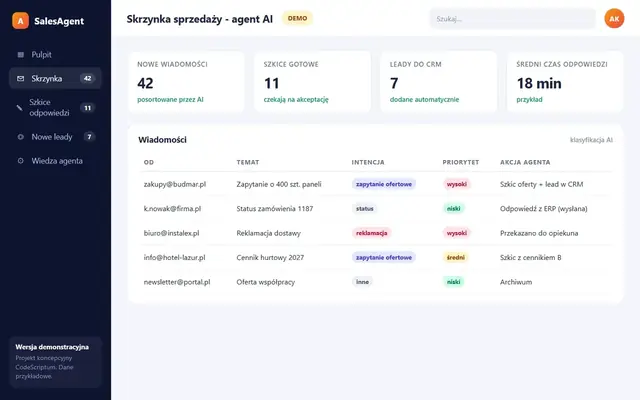The image size is (640, 400).
Task: Click the Wiedza agenta icon
Action: [20, 161]
